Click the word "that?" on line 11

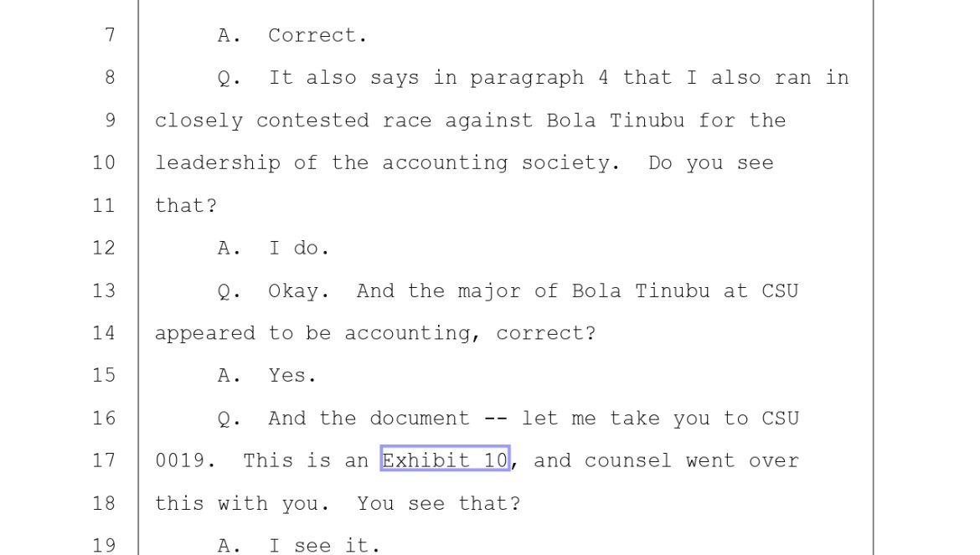[x=186, y=206]
